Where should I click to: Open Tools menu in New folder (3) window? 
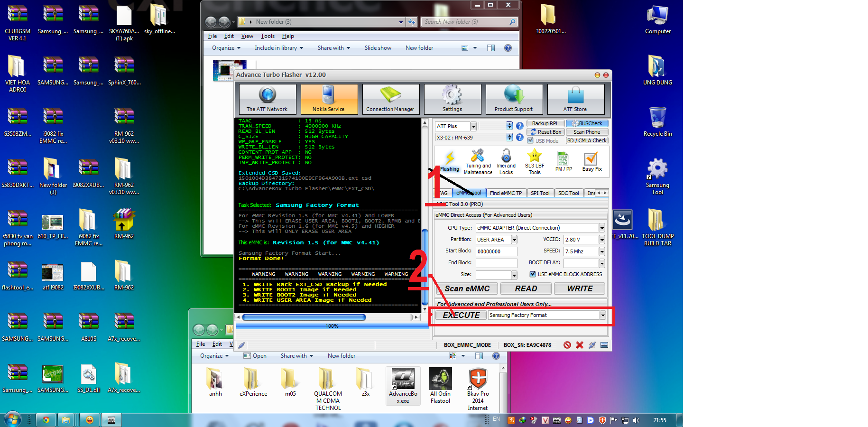pos(268,36)
